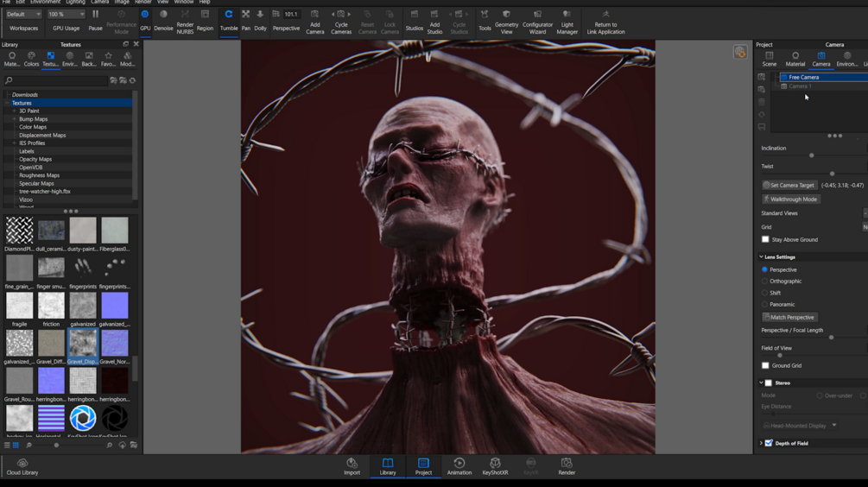Toggle Depth of Field checkbox
The image size is (868, 487).
click(769, 443)
